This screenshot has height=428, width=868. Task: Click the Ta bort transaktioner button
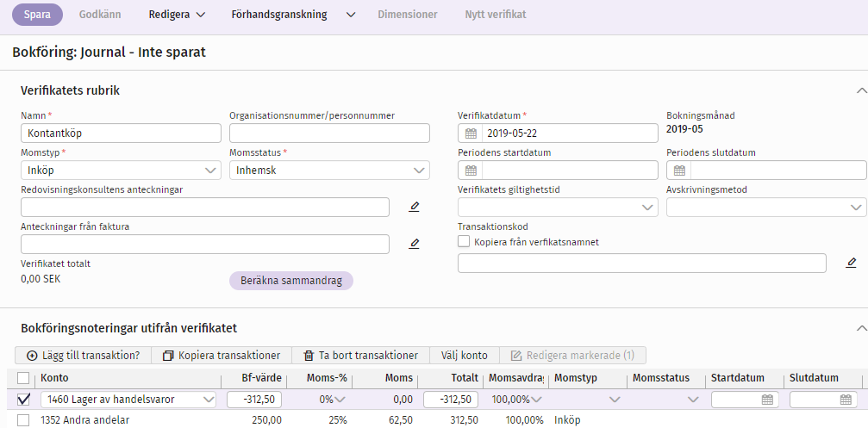click(x=360, y=355)
